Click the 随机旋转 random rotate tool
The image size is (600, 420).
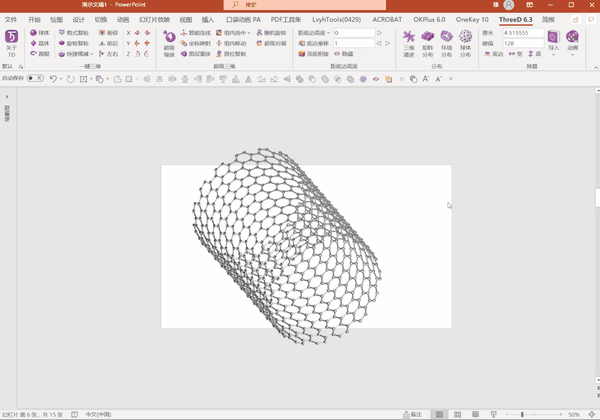pos(271,33)
